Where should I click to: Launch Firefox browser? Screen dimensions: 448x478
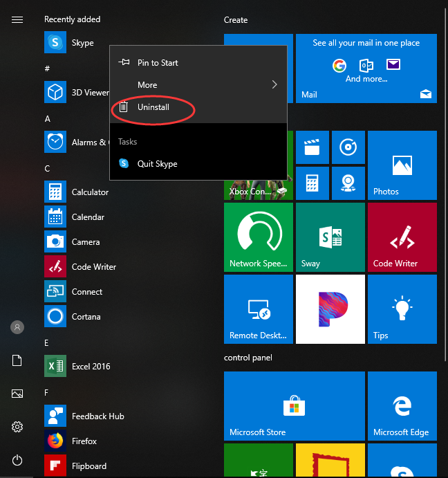(x=71, y=441)
